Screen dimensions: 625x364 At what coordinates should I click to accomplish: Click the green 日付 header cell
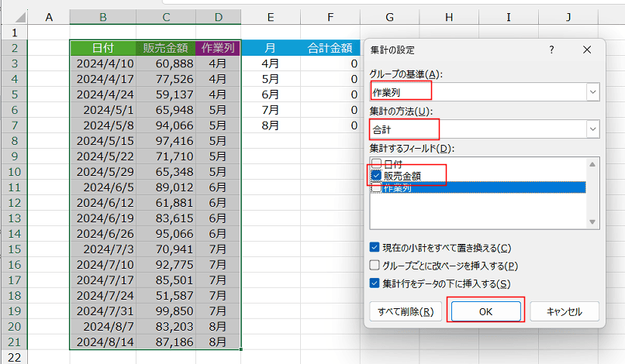click(x=102, y=48)
